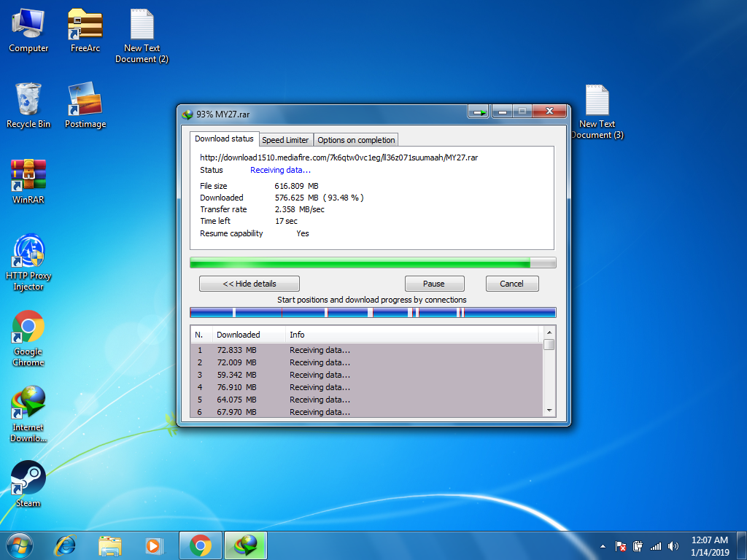The width and height of the screenshot is (747, 560).
Task: Open the Options on completion tab
Action: tap(356, 140)
